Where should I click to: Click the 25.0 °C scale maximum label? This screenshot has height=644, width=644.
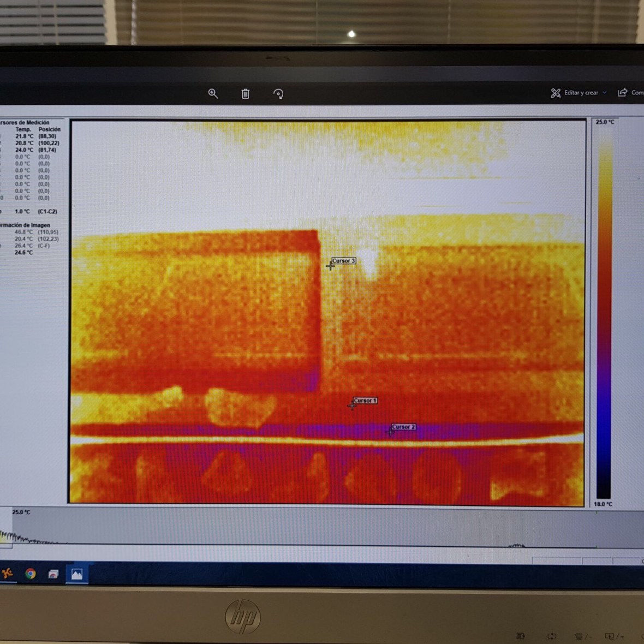click(x=605, y=122)
